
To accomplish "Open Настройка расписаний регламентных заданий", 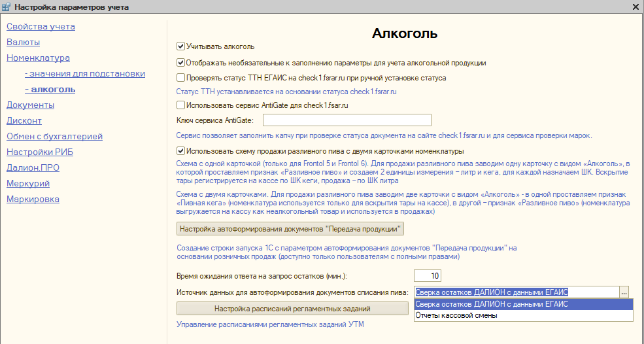I will (292, 309).
